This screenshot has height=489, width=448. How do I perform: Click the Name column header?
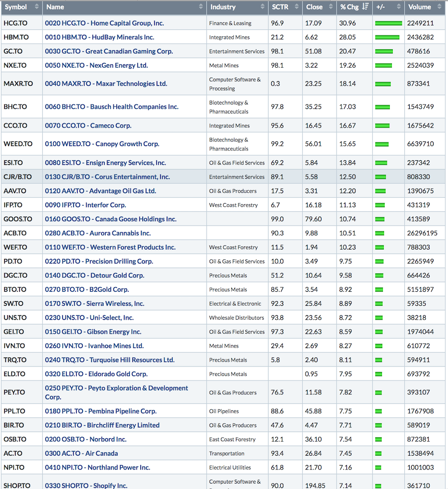click(x=124, y=8)
